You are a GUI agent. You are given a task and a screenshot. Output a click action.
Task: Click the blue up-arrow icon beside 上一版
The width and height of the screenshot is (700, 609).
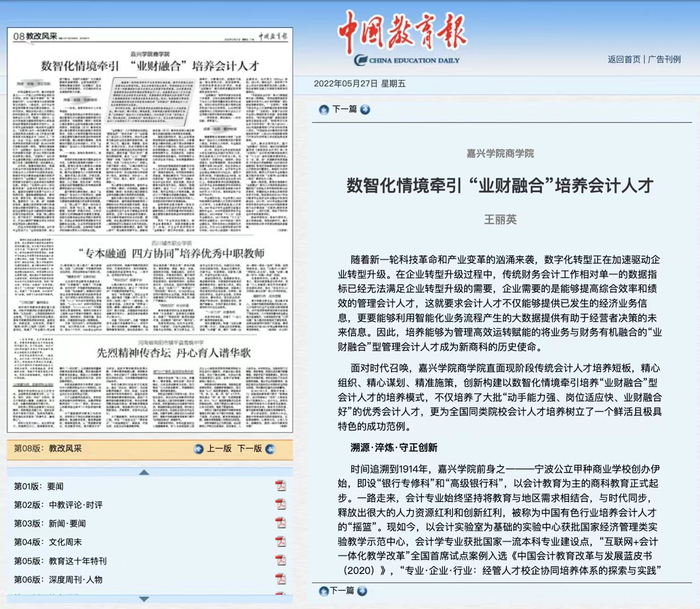[199, 449]
